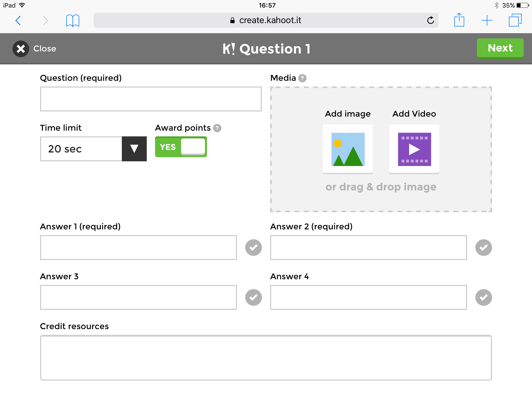The height and width of the screenshot is (399, 532).
Task: Click the Add Video icon
Action: click(414, 149)
